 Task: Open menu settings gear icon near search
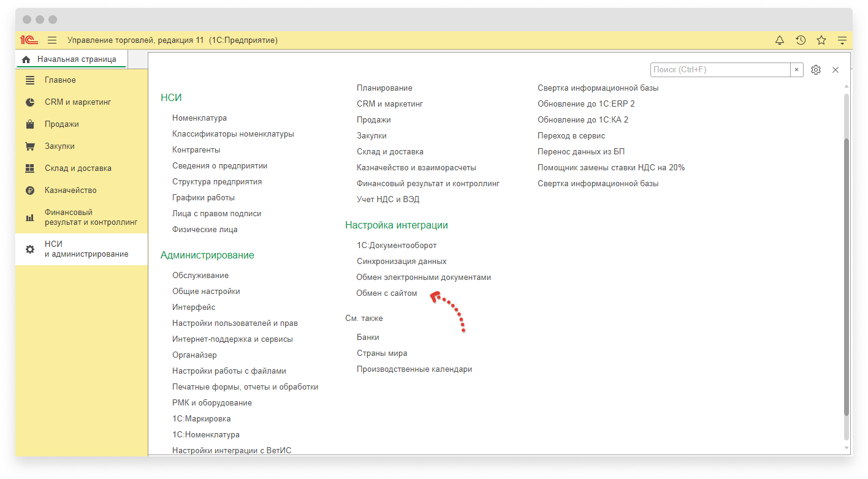tap(815, 70)
